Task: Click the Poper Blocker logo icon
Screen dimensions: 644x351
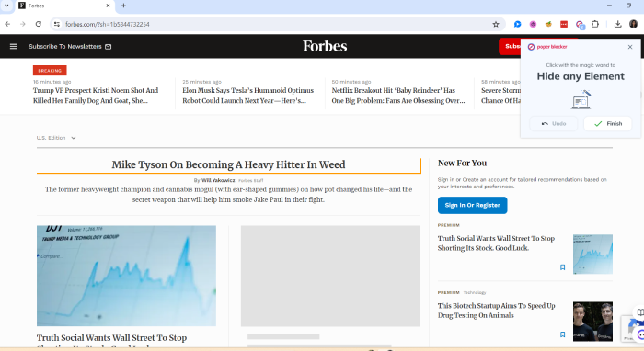Action: pos(531,47)
